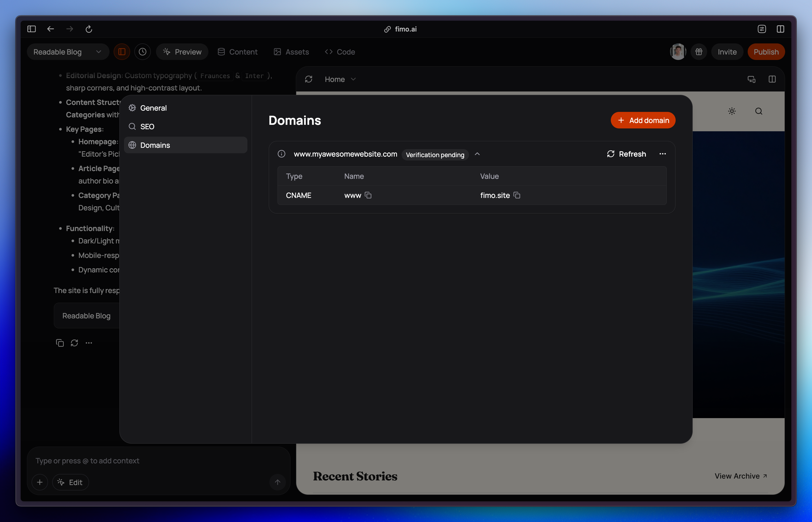Click the context input field
This screenshot has width=812, height=522.
pyautogui.click(x=136, y=461)
